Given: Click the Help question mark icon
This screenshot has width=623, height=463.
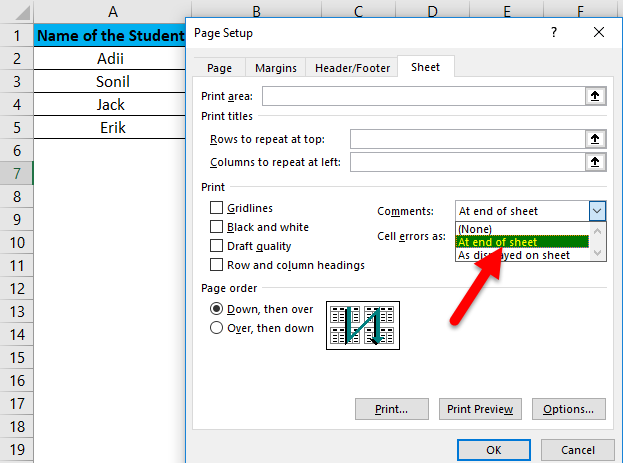Looking at the screenshot, I should (x=554, y=33).
